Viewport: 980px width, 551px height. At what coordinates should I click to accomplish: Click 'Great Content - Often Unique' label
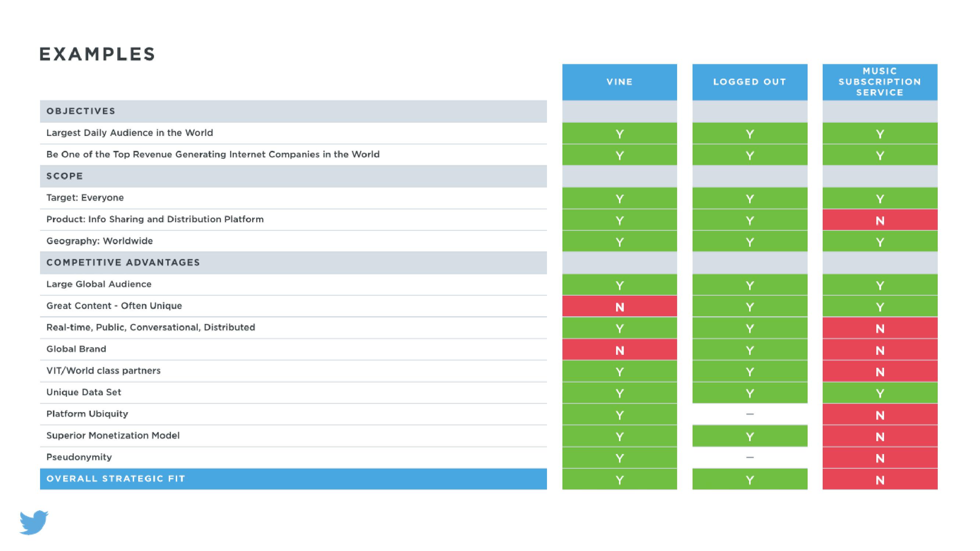click(114, 306)
